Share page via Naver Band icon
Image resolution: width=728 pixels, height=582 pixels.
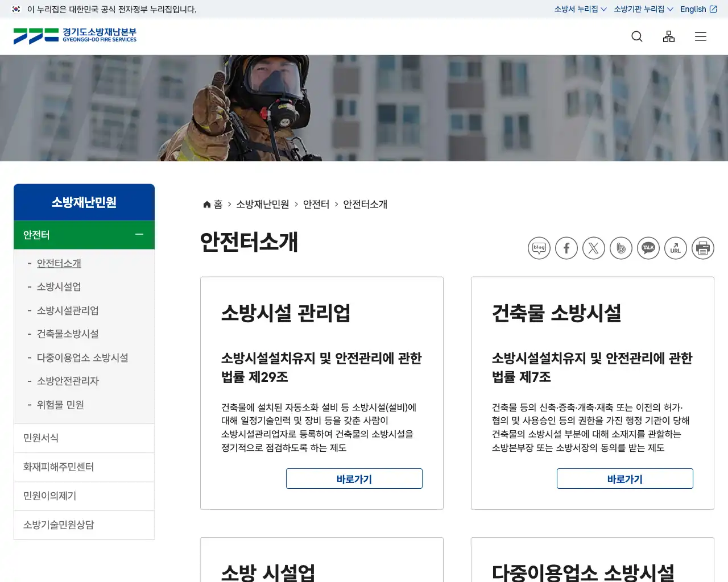pos(621,248)
